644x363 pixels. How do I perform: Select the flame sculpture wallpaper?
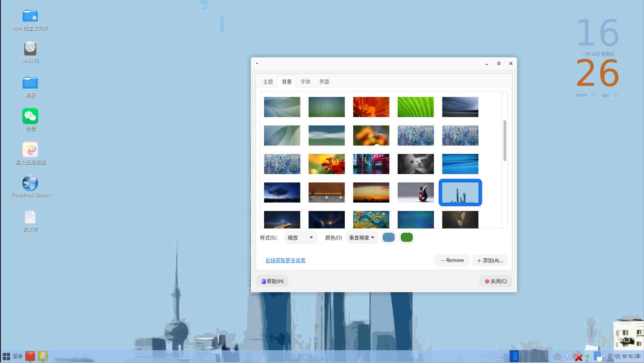click(416, 193)
